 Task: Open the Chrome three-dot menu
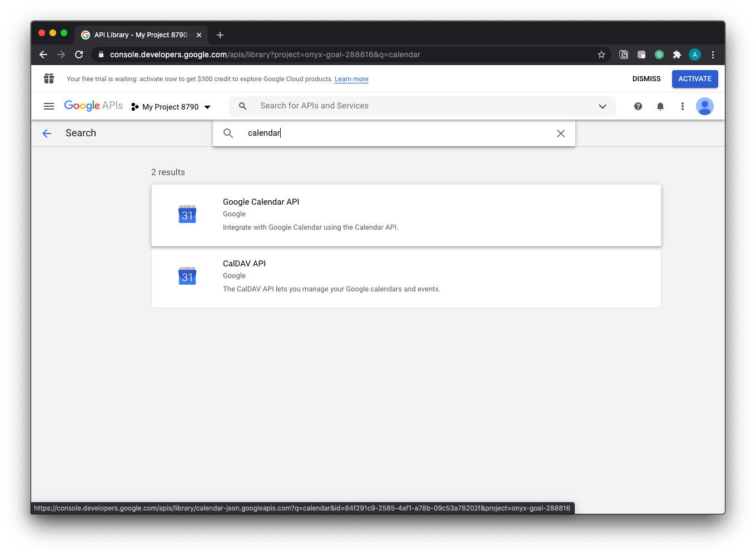pyautogui.click(x=713, y=54)
